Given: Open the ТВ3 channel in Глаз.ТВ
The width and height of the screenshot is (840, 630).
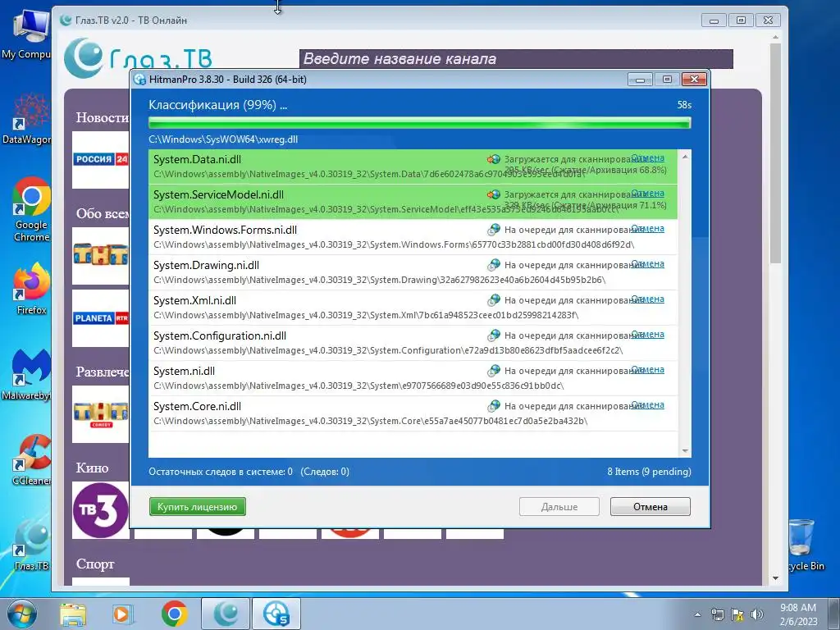Looking at the screenshot, I should point(101,510).
